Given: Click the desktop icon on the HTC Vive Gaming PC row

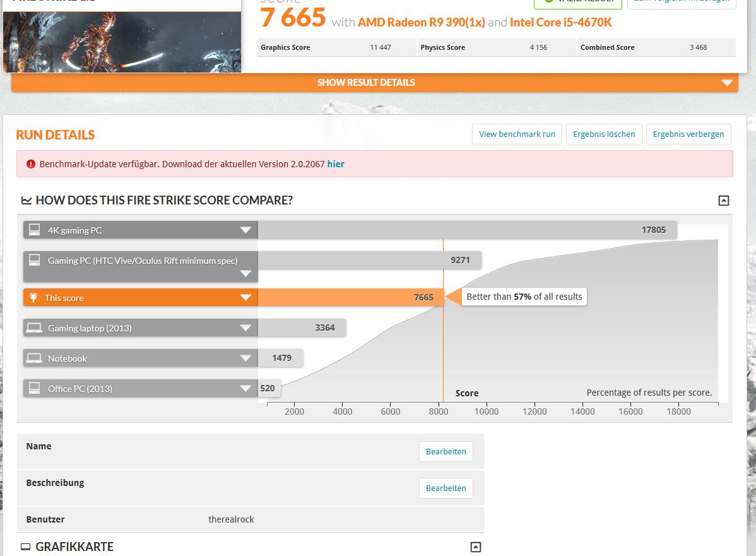Looking at the screenshot, I should [34, 260].
